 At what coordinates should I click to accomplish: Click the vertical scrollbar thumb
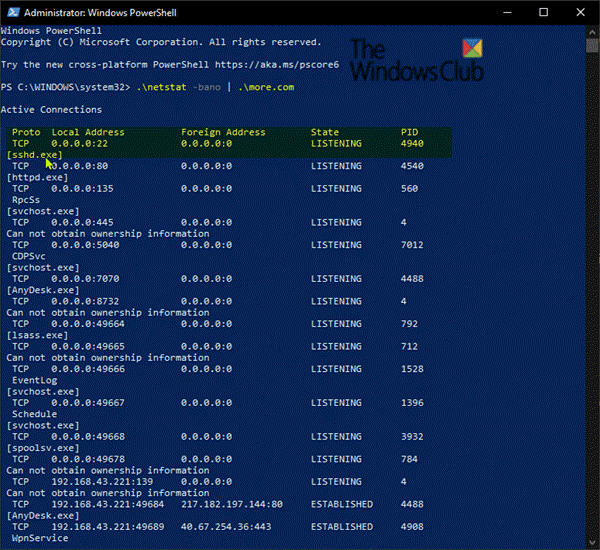coord(593,45)
